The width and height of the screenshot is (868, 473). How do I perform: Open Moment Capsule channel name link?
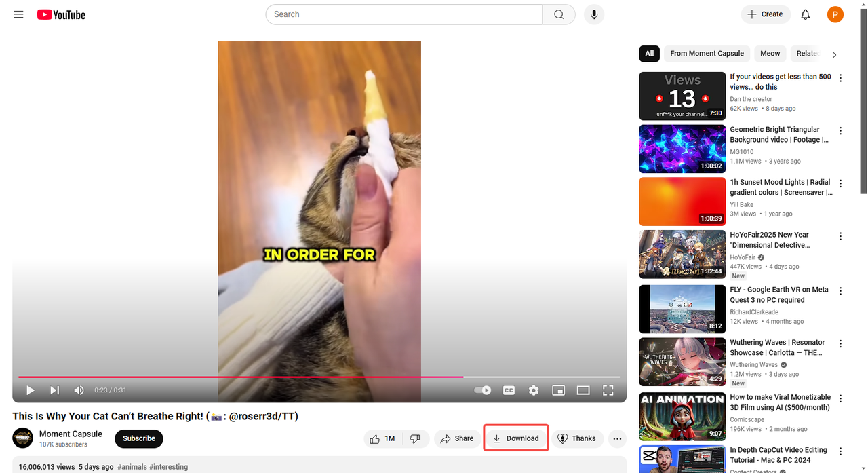pos(71,434)
